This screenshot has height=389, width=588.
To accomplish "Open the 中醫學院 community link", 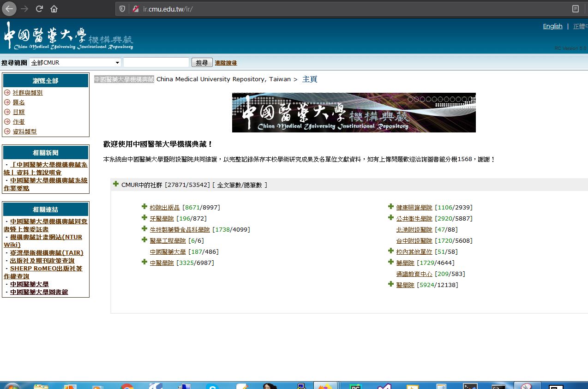I will (162, 263).
